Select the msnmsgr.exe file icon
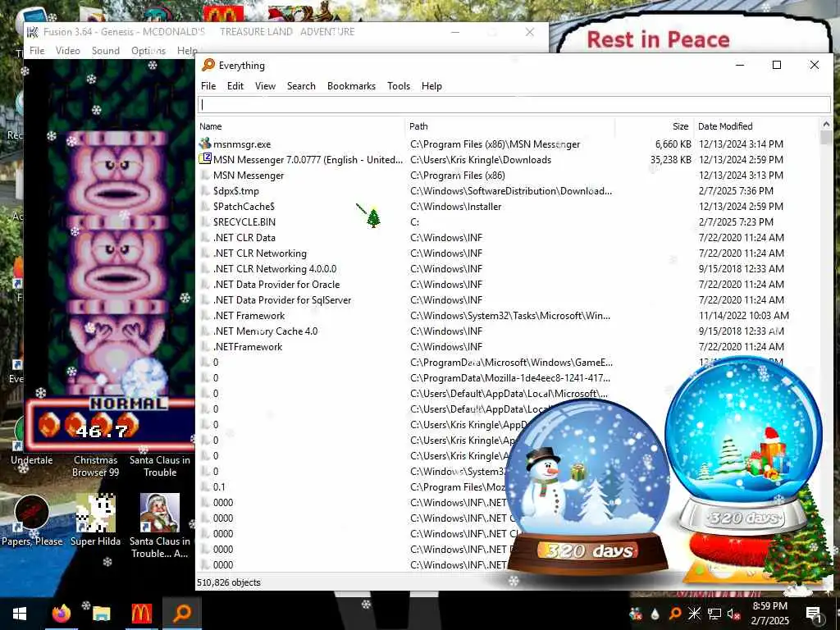This screenshot has width=840, height=630. (x=205, y=144)
